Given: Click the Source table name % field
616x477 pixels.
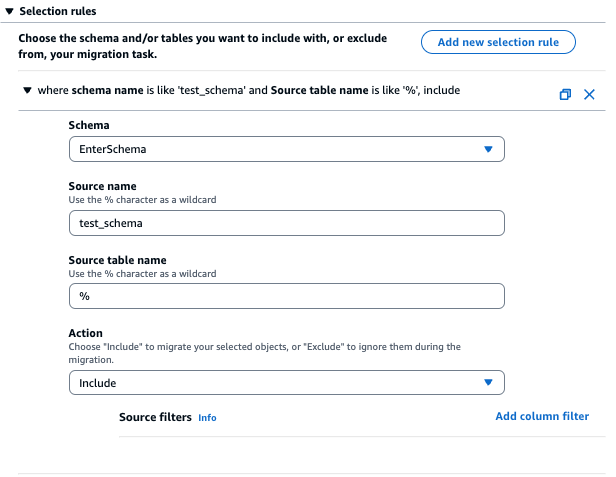Looking at the screenshot, I should [x=285, y=296].
